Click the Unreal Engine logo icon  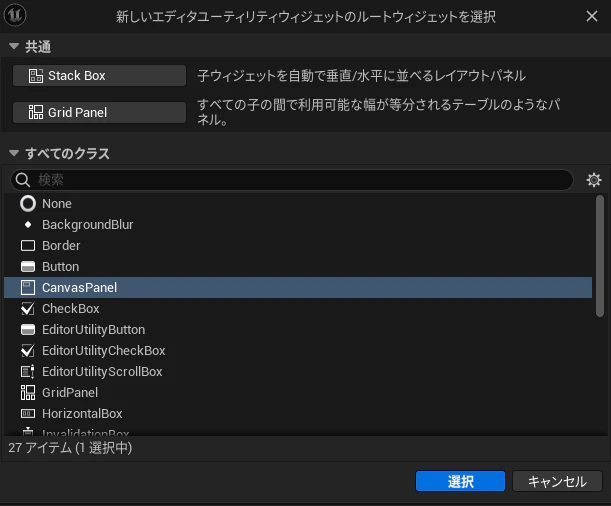15,16
